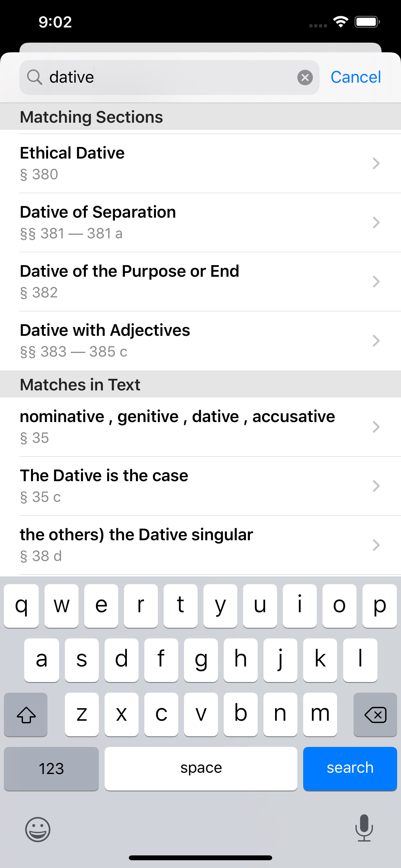Open chevron for Dative with Adjectives

tap(376, 341)
